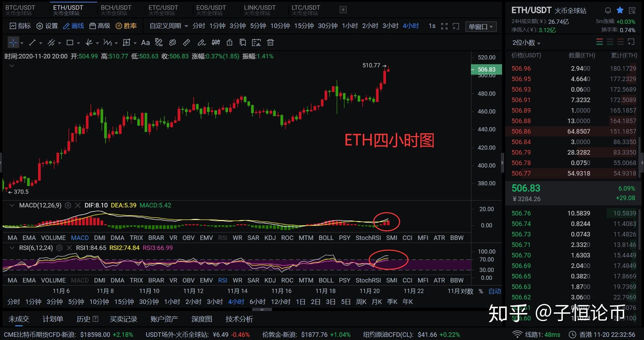Expand the crosshair tool options arrow
This screenshot has height=340, width=644.
point(22,43)
